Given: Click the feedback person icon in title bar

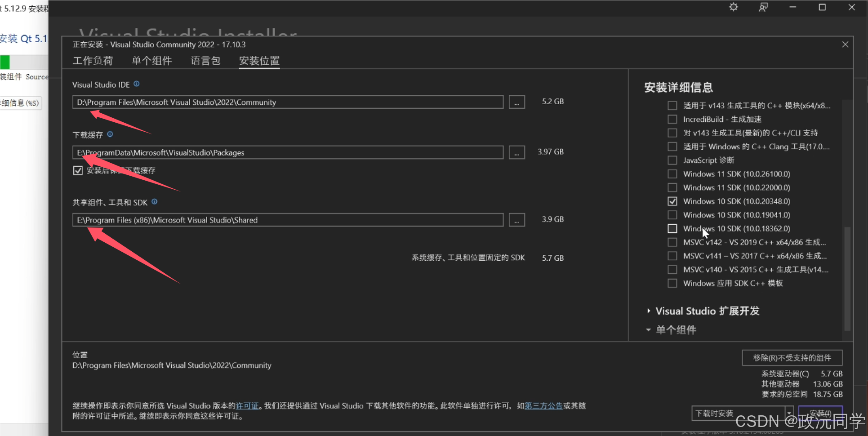Looking at the screenshot, I should tap(763, 7).
